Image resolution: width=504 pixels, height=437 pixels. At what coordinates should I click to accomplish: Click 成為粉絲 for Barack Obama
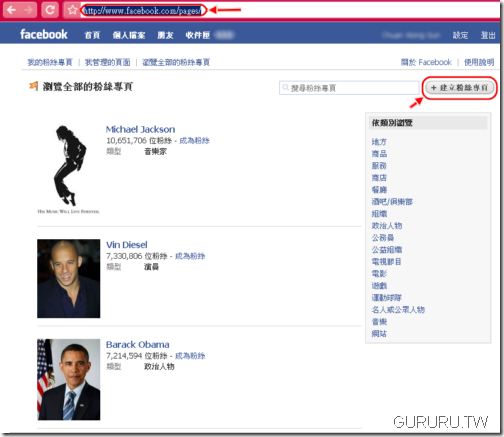pyautogui.click(x=190, y=356)
